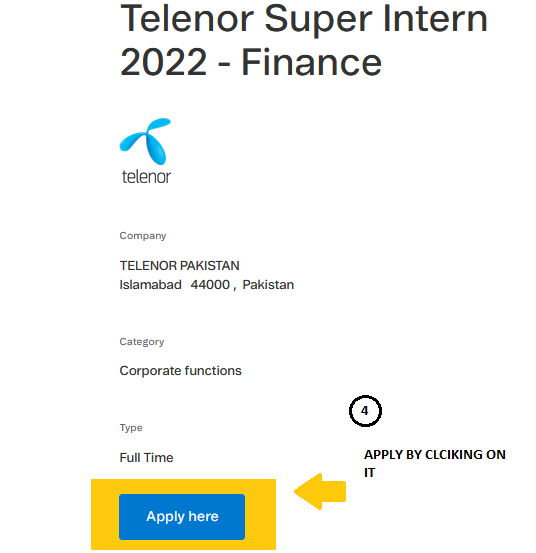The image size is (536, 553).
Task: Click the TELENOR PAKISTAN company name
Action: [x=179, y=266]
